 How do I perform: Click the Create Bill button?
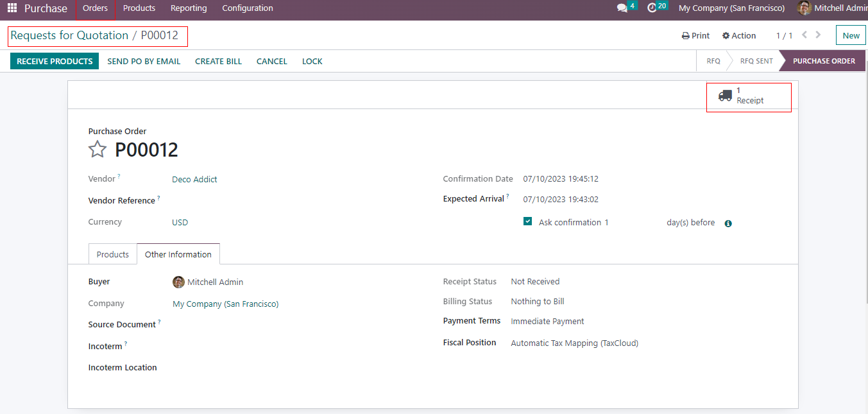click(218, 61)
